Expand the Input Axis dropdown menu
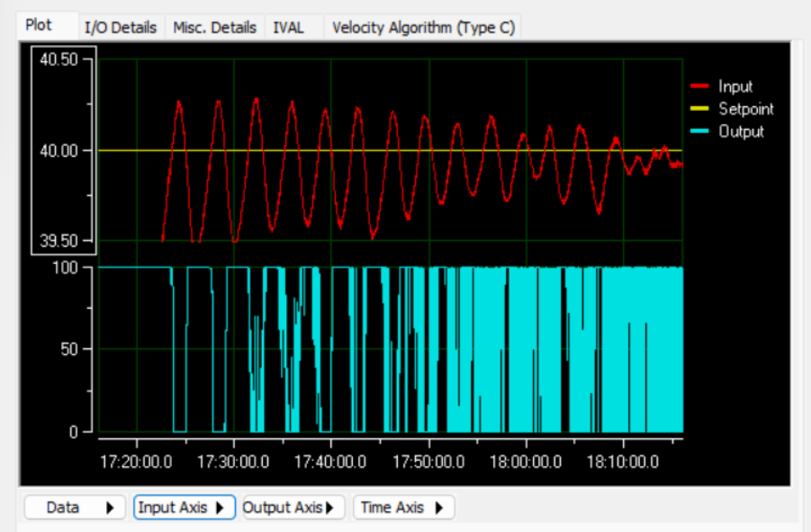This screenshot has height=532, width=811. point(185,508)
